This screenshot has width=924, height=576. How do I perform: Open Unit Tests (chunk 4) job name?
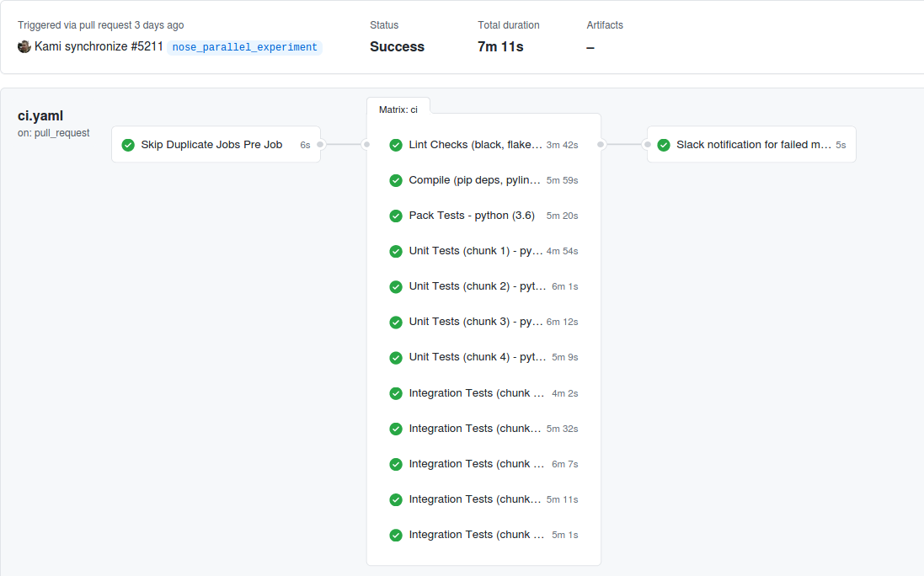pyautogui.click(x=478, y=357)
